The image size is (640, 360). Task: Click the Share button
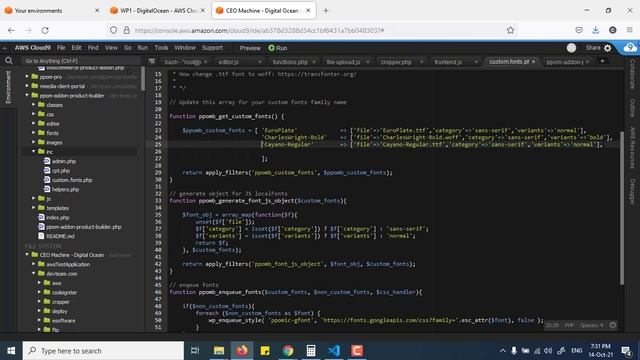click(x=593, y=48)
